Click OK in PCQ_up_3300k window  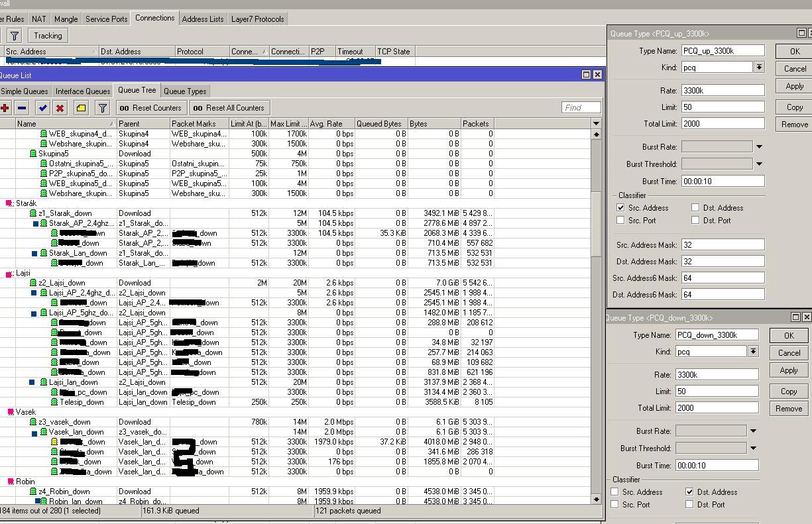click(x=795, y=51)
